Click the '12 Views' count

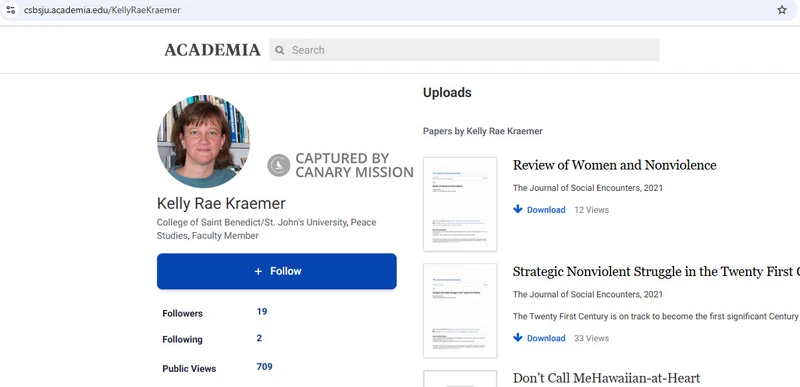tap(591, 210)
